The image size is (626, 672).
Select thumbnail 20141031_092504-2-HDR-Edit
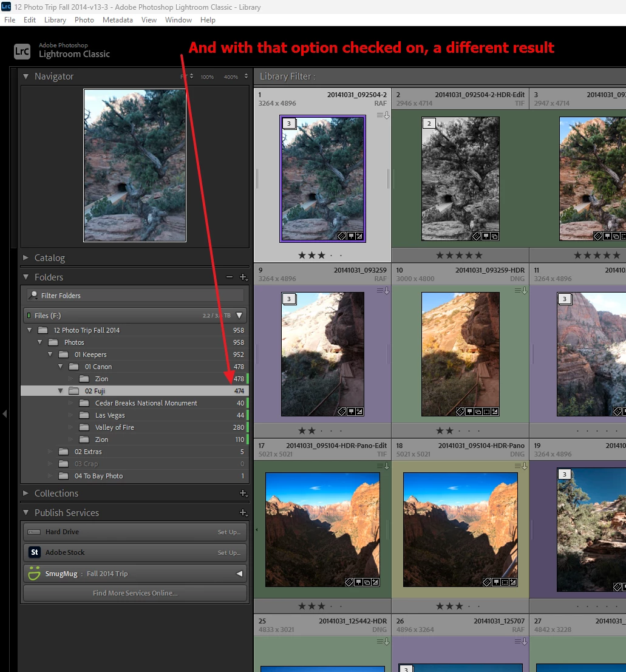(460, 178)
